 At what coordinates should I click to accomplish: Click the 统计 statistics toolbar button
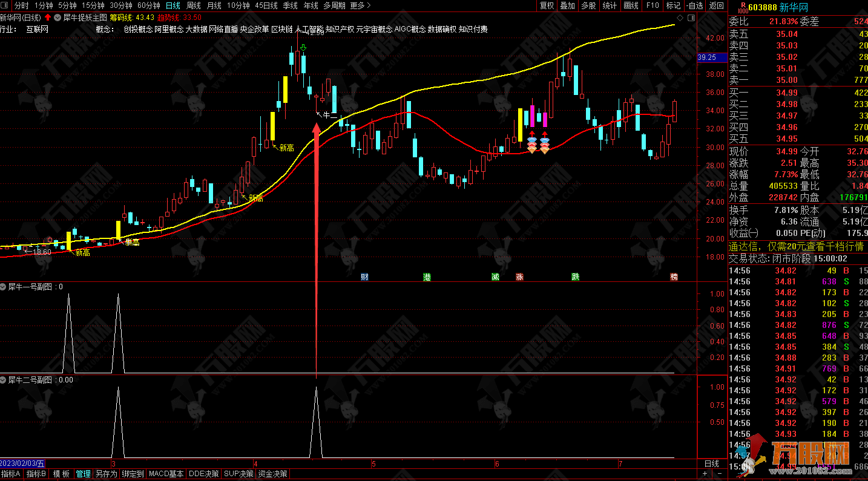tap(610, 5)
